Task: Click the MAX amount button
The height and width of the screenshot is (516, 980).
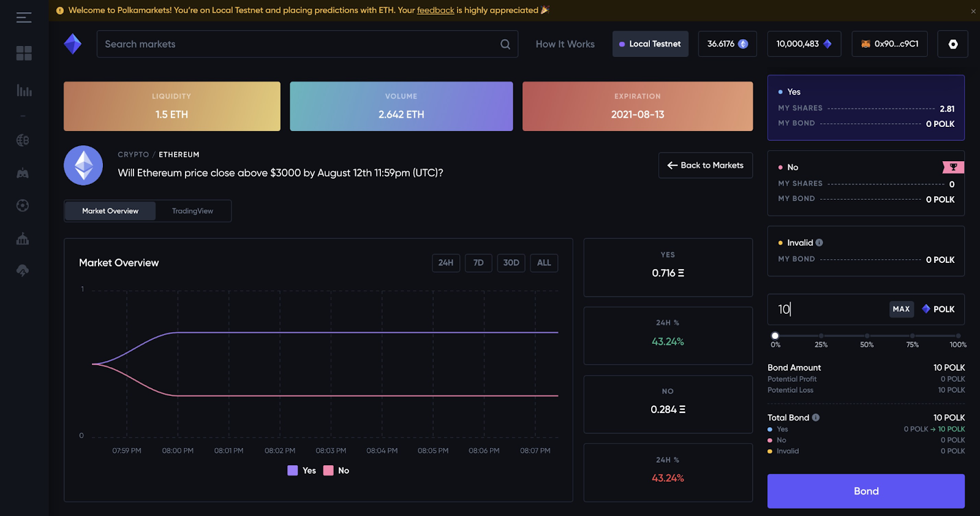Action: (902, 309)
